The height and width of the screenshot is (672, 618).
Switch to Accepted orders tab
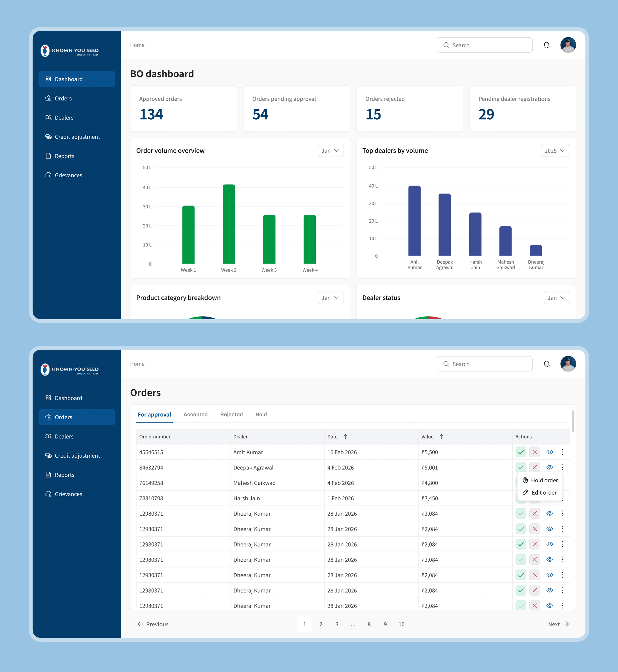point(195,414)
